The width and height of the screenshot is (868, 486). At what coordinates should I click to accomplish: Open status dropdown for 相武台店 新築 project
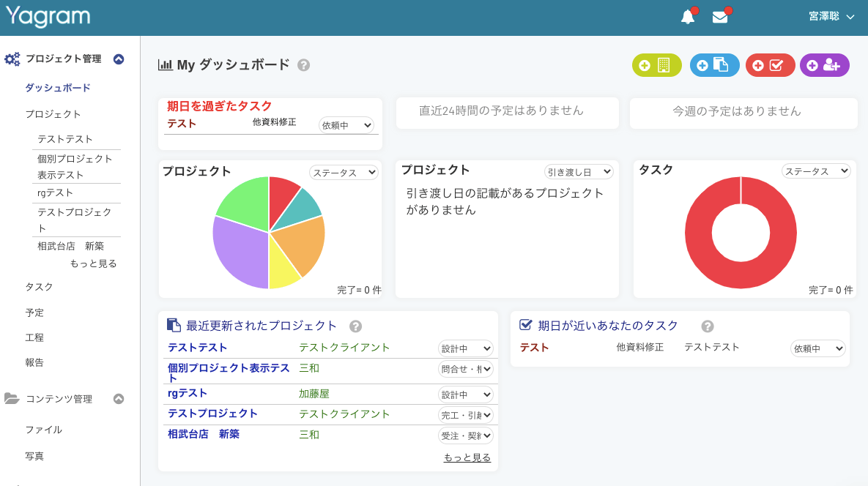pos(465,435)
